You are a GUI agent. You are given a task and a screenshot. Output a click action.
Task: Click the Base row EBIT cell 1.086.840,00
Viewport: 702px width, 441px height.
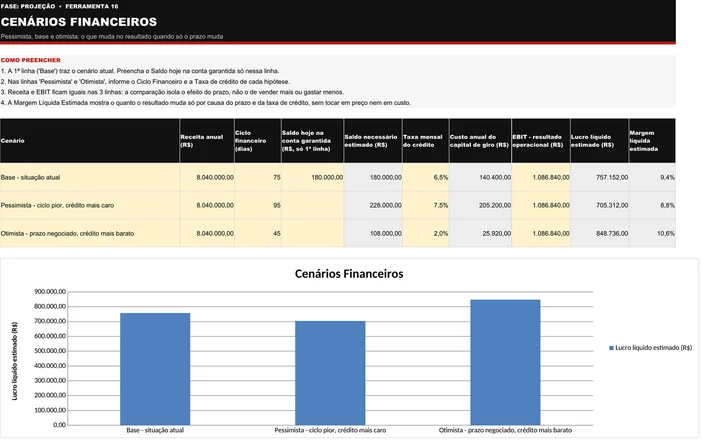pos(541,177)
